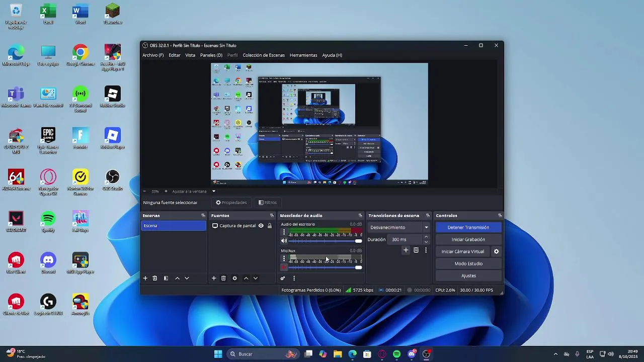Open virtual camera settings gear icon
The image size is (644, 362).
tap(496, 251)
